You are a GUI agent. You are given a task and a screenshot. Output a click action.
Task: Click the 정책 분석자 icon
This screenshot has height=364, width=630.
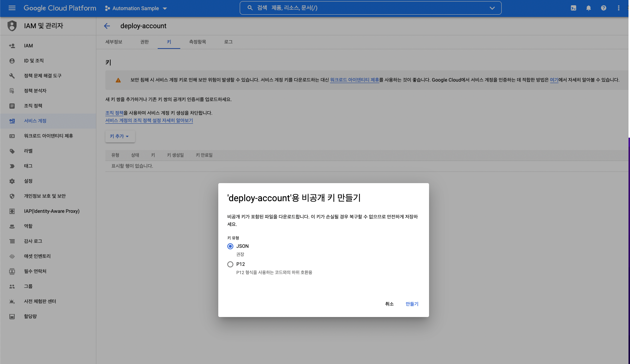pyautogui.click(x=12, y=91)
